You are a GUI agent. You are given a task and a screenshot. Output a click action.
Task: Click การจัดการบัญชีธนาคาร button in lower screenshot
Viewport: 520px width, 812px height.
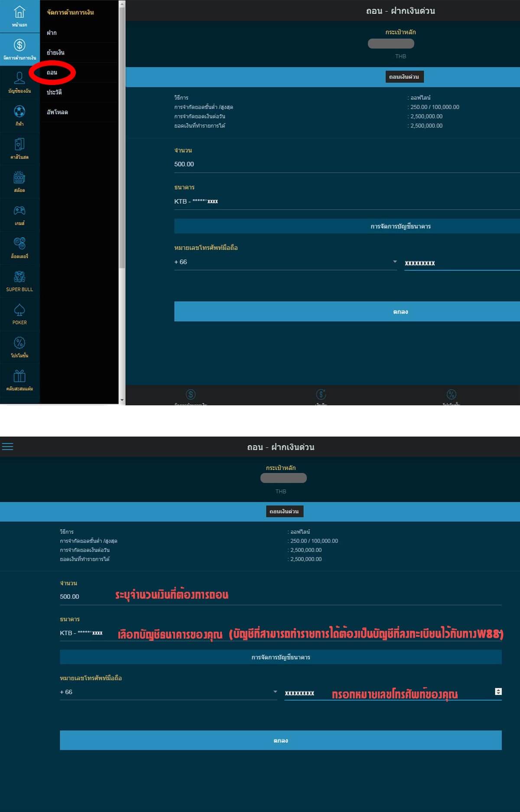(281, 657)
